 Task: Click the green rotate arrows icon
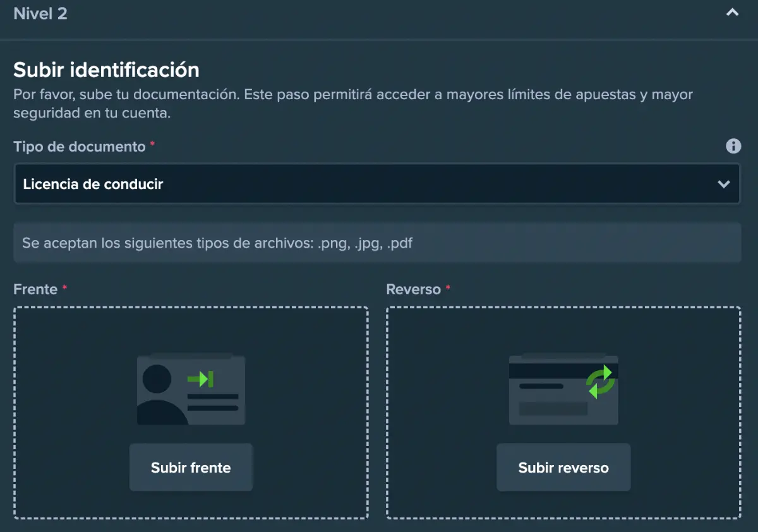tap(599, 382)
